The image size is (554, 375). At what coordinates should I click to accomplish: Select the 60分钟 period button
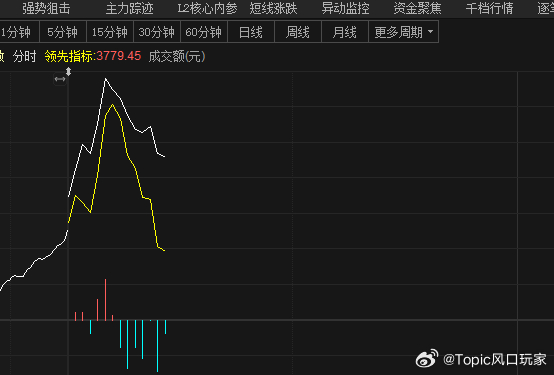204,32
